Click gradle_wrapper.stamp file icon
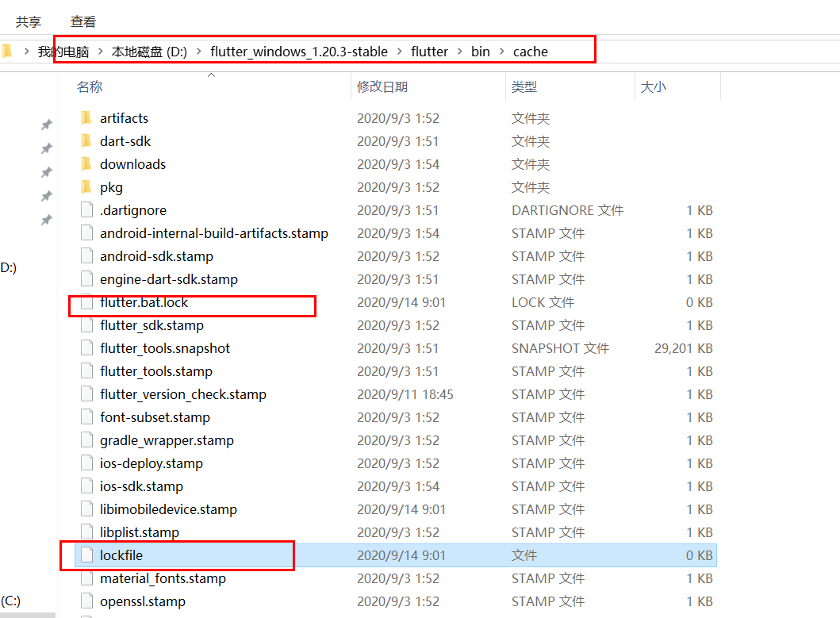The width and height of the screenshot is (840, 618). 86,440
